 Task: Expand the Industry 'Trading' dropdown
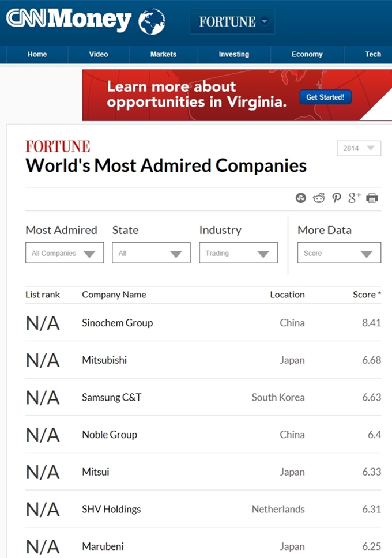[x=238, y=253]
